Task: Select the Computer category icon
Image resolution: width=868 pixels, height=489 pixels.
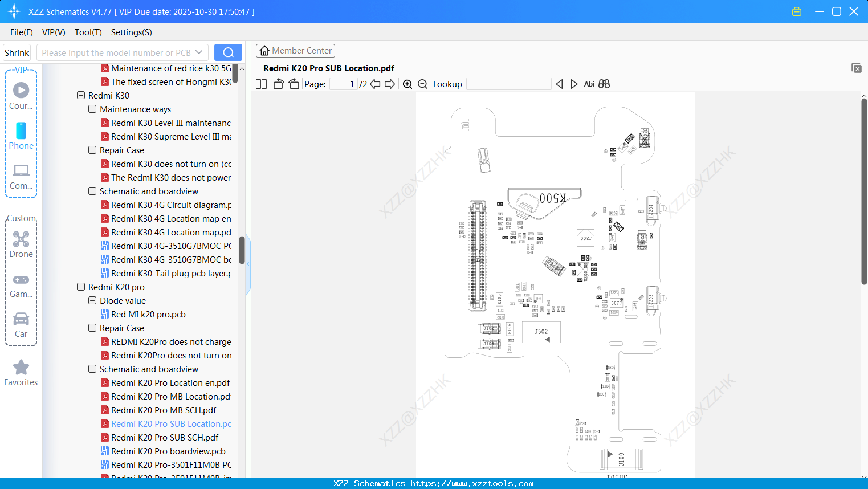Action: 21,176
